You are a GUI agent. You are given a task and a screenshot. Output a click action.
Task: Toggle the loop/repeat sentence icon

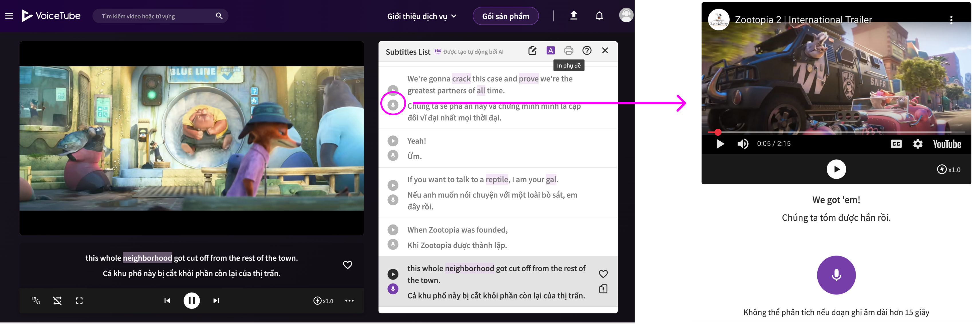tap(58, 300)
